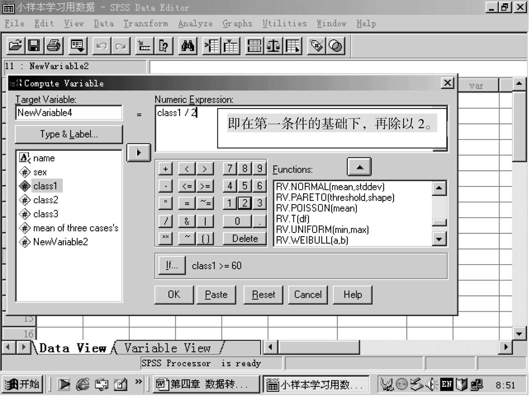Click data grid horizontal scroll-right arrow

506,347
